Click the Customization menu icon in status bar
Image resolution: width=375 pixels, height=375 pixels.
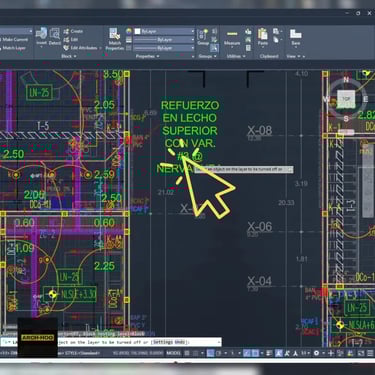pos(370,353)
